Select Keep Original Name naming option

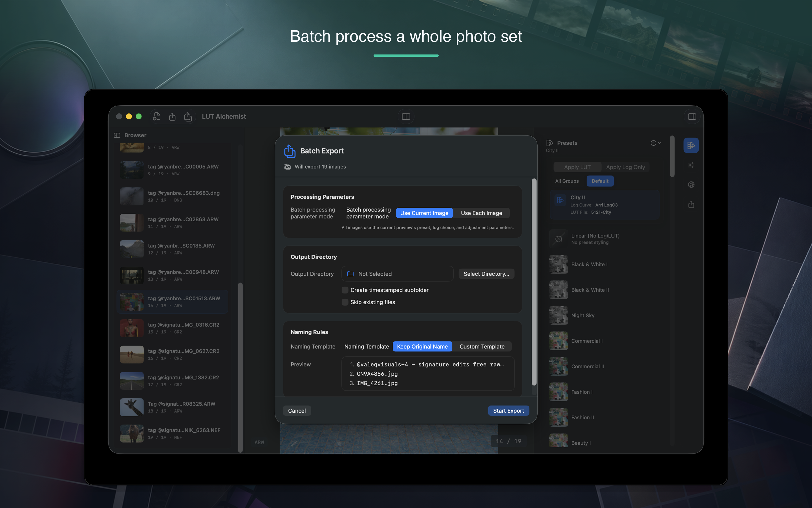(x=422, y=346)
